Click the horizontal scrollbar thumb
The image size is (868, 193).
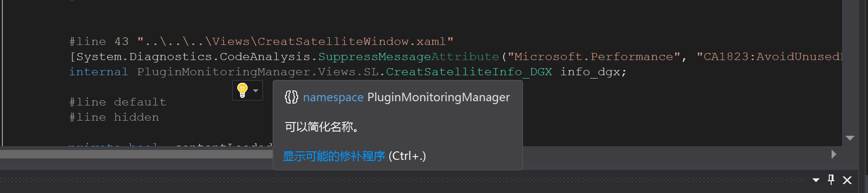coord(136,154)
